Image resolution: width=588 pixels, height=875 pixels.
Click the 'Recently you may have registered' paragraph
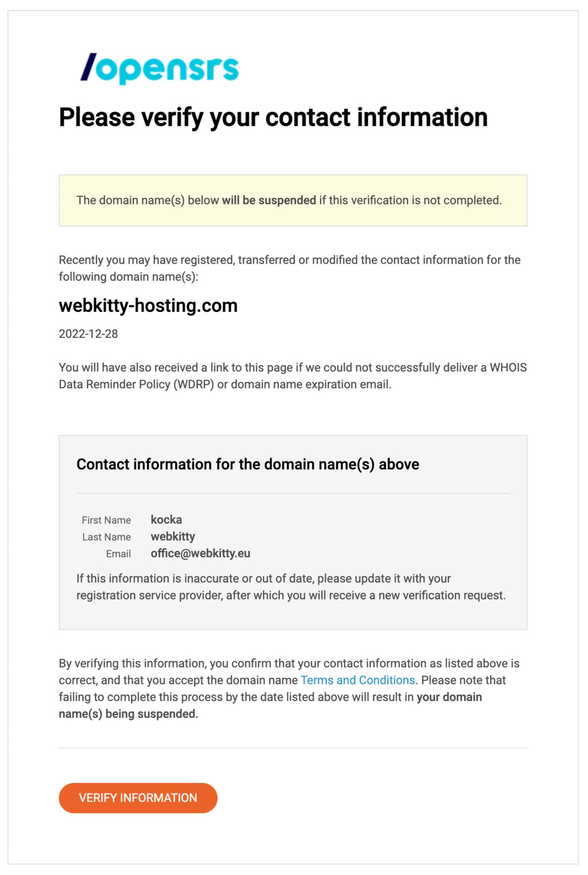pyautogui.click(x=290, y=268)
